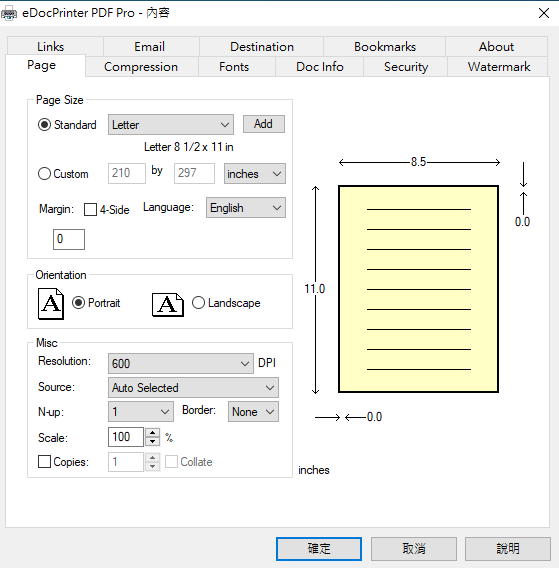Click the 'Letter 8 1/2 x 11 in' text
This screenshot has width=559, height=568.
[x=188, y=147]
